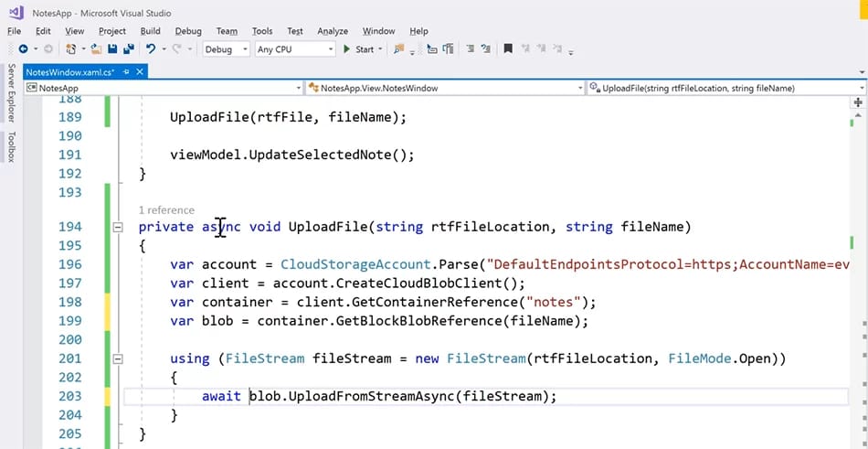Click the '1 reference' CodeLens link

coord(166,210)
